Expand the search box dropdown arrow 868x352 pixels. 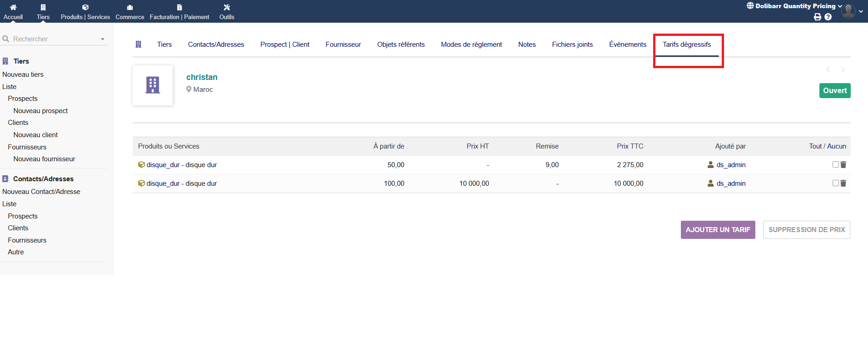(103, 39)
